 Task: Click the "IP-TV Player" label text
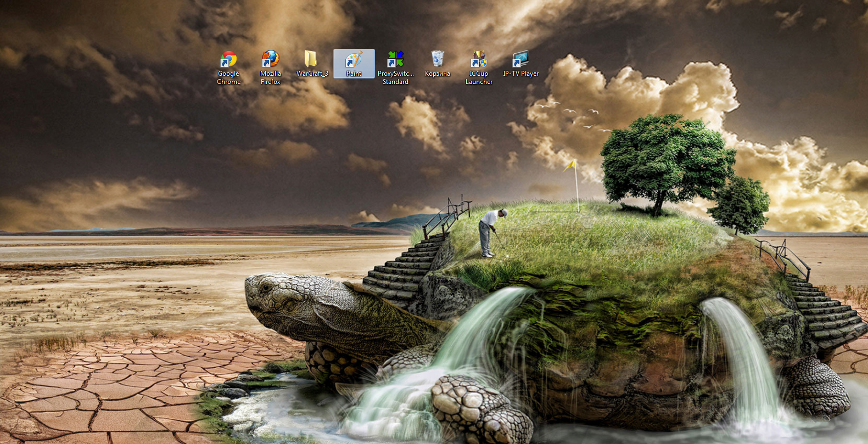pos(521,74)
